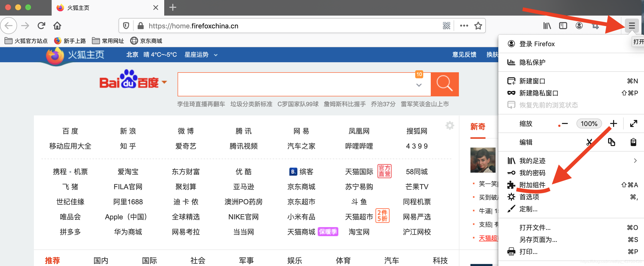Open the Firefox account toolbar icon
644x266 pixels.
tap(579, 26)
